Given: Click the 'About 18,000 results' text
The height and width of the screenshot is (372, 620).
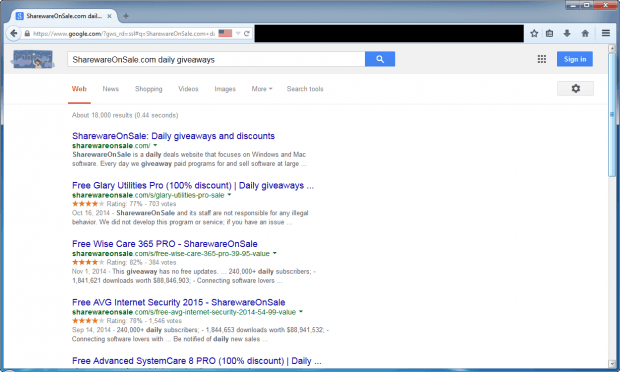Looking at the screenshot, I should tap(125, 115).
